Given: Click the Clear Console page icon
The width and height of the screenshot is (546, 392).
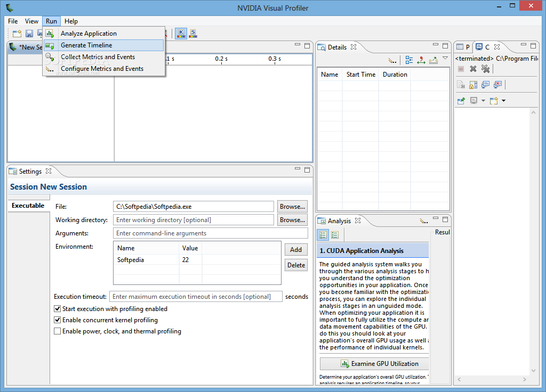Looking at the screenshot, I should pos(461,85).
